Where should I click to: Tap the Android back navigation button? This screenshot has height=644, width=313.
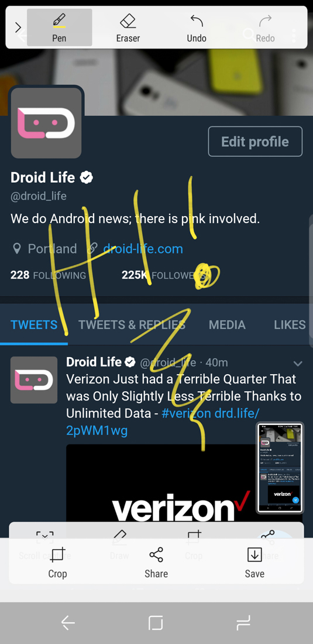pyautogui.click(x=68, y=623)
